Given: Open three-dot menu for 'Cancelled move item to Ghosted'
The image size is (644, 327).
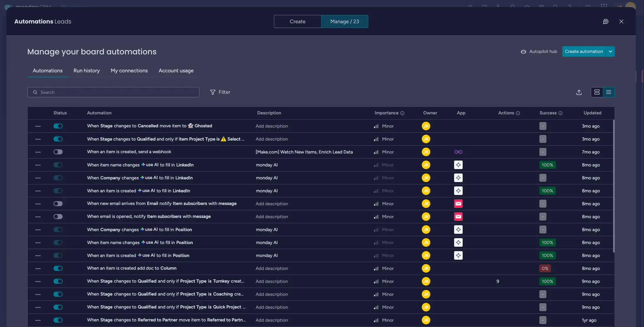Looking at the screenshot, I should tap(38, 126).
